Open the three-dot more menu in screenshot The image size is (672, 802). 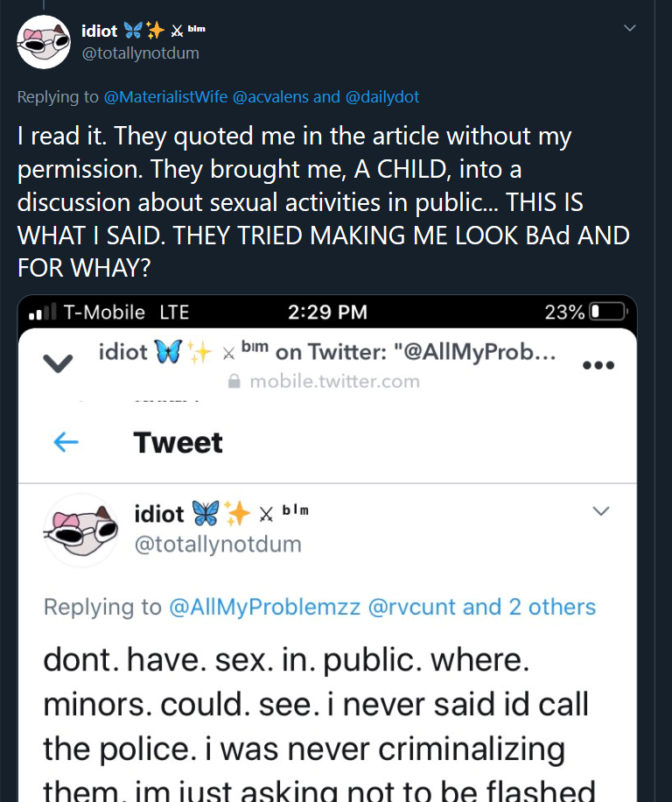coord(598,366)
